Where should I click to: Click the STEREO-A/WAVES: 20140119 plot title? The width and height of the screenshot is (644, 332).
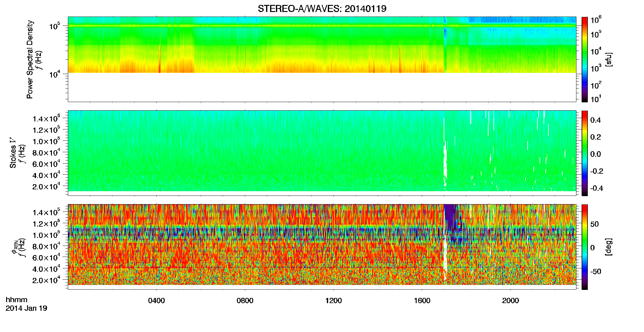click(322, 9)
